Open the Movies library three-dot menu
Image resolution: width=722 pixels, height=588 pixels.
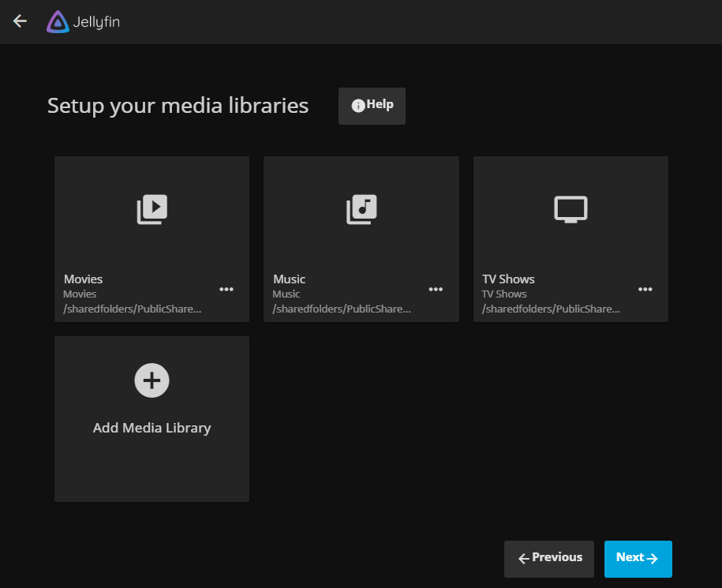[226, 290]
